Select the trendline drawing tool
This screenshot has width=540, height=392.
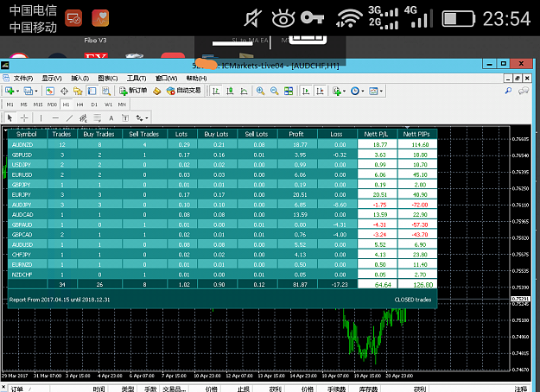pyautogui.click(x=69, y=118)
